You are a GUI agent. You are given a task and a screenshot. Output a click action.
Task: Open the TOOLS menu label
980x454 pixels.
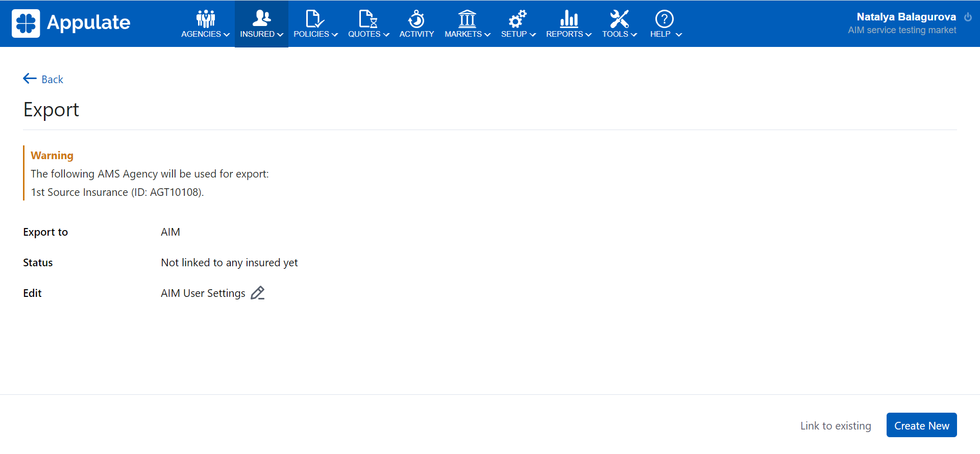615,34
